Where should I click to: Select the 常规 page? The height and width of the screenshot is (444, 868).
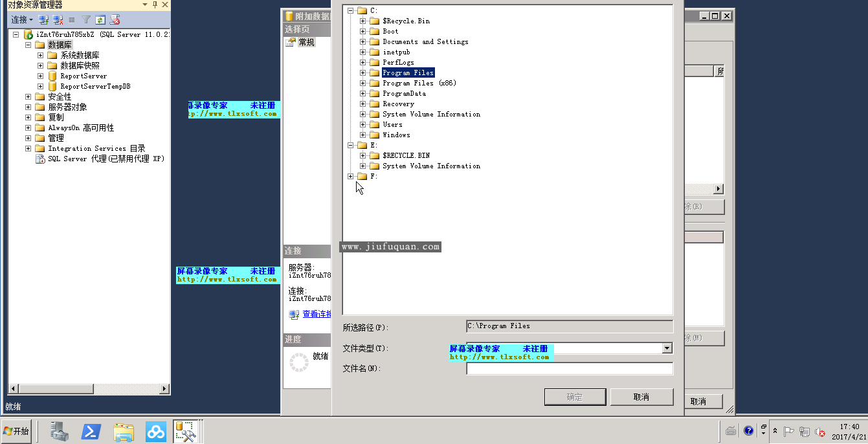[x=306, y=42]
